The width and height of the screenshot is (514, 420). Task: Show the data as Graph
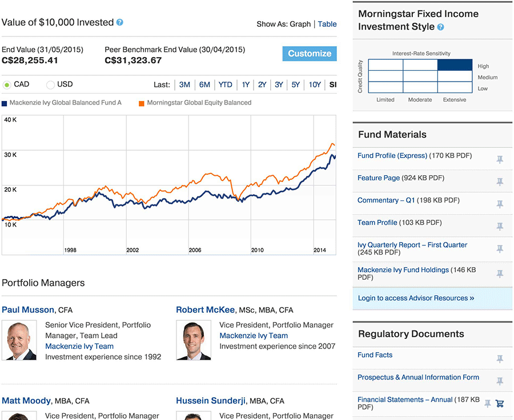300,24
